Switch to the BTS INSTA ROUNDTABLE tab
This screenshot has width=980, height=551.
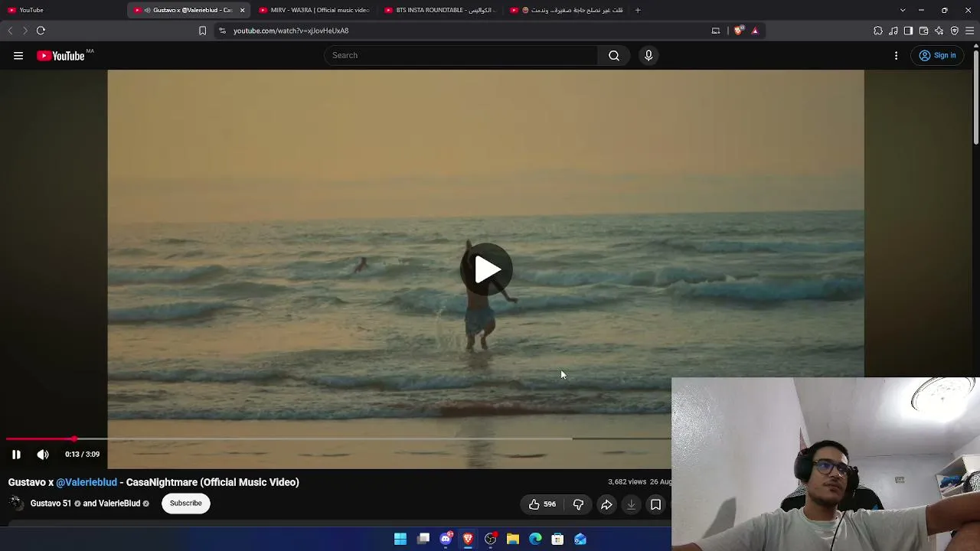[439, 10]
